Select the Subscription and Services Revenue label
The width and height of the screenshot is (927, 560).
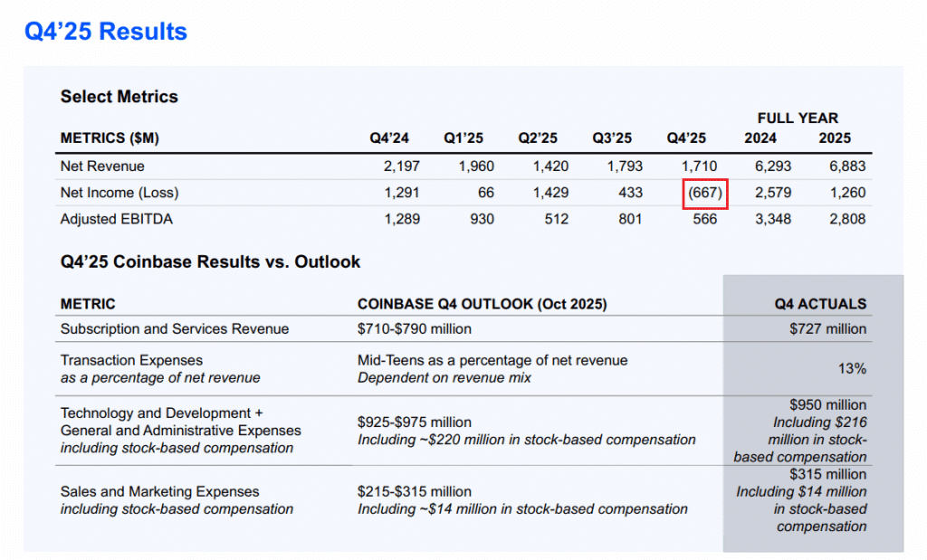click(x=175, y=329)
